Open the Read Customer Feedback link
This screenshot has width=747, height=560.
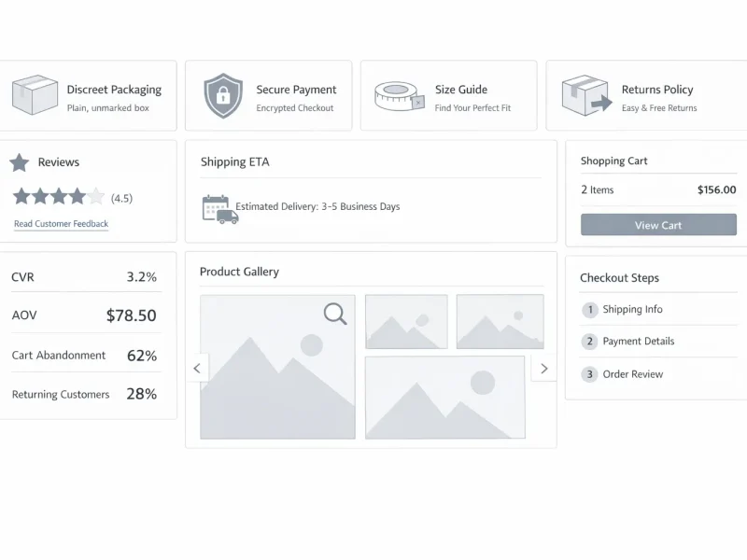pyautogui.click(x=61, y=224)
